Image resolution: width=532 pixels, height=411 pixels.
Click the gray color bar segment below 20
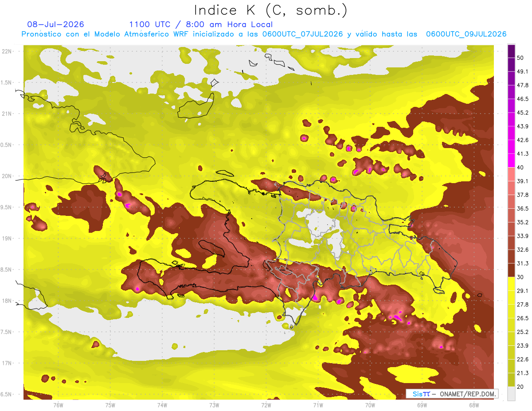pos(511,394)
